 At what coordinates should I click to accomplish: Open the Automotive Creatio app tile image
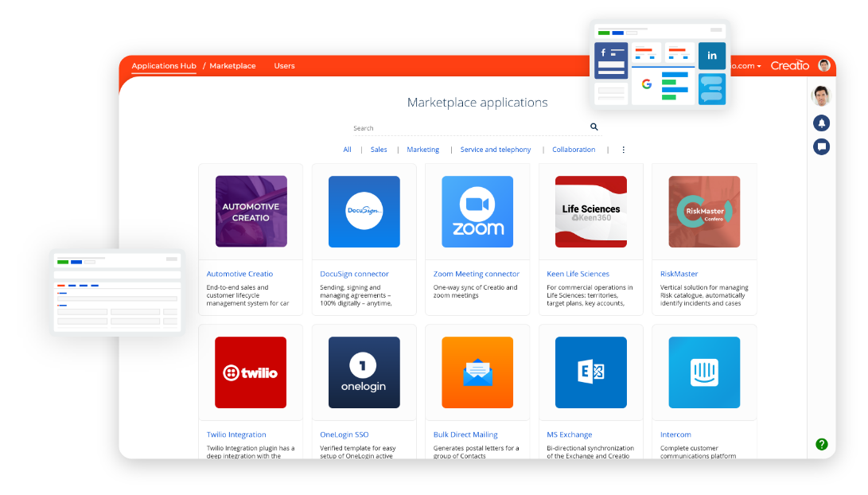pyautogui.click(x=251, y=212)
